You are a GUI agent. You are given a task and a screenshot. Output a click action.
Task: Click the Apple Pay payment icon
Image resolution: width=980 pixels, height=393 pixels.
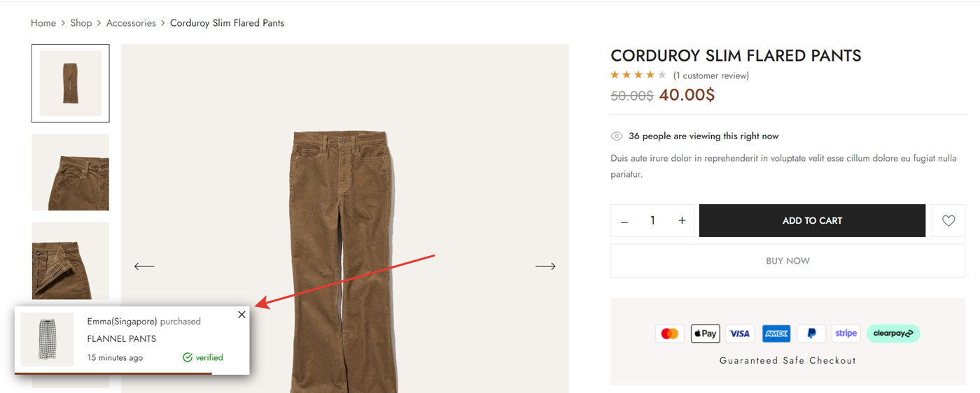[x=705, y=334]
